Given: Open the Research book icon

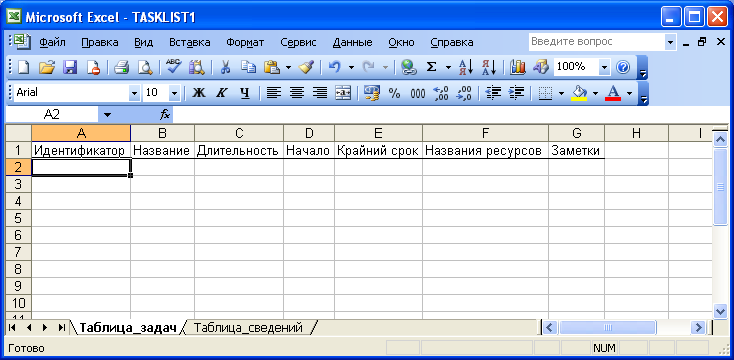Looking at the screenshot, I should pos(197,67).
